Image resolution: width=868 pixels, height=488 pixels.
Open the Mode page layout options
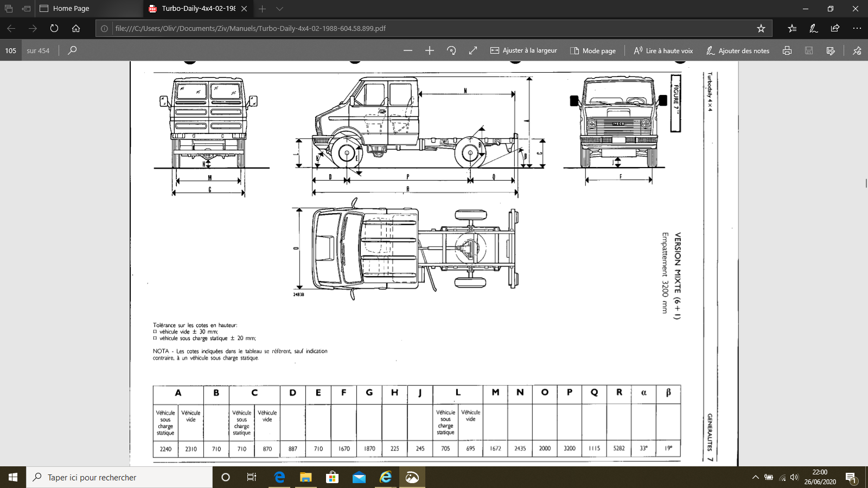click(x=593, y=50)
